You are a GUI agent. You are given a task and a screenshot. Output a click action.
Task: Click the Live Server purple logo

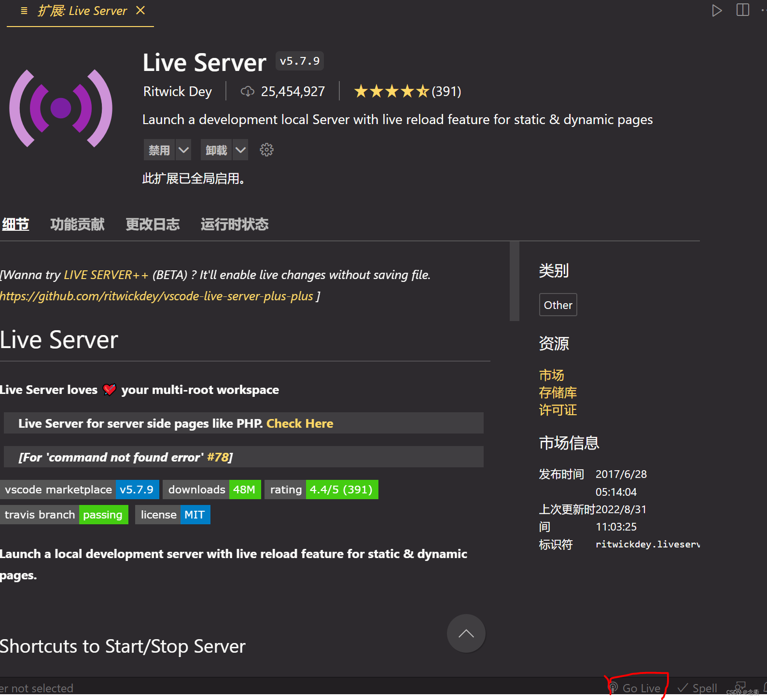61,108
